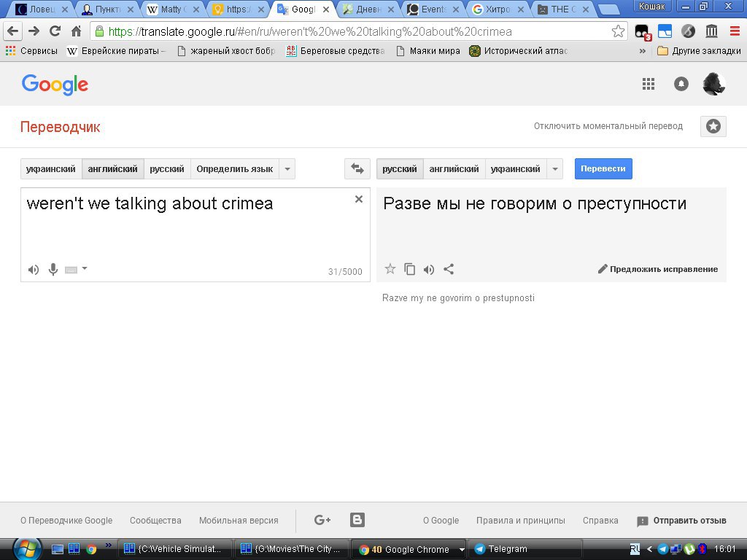747x560 pixels.
Task: Open Маяки мира bookmark
Action: point(428,51)
